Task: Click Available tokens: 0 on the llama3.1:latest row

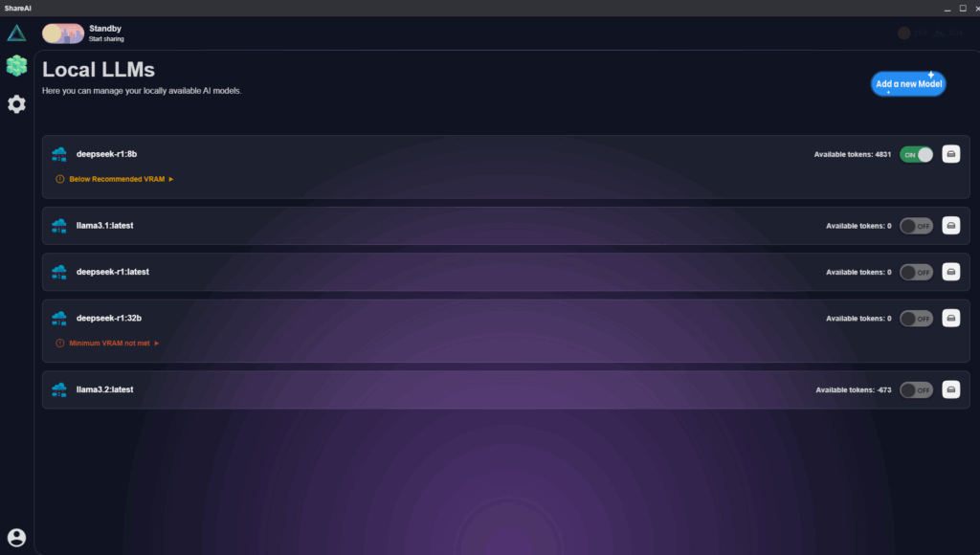Action: click(858, 226)
